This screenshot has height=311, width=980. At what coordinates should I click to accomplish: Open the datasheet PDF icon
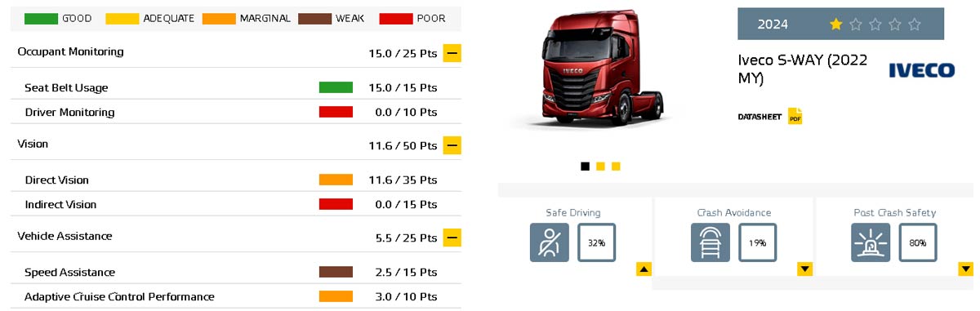[795, 116]
